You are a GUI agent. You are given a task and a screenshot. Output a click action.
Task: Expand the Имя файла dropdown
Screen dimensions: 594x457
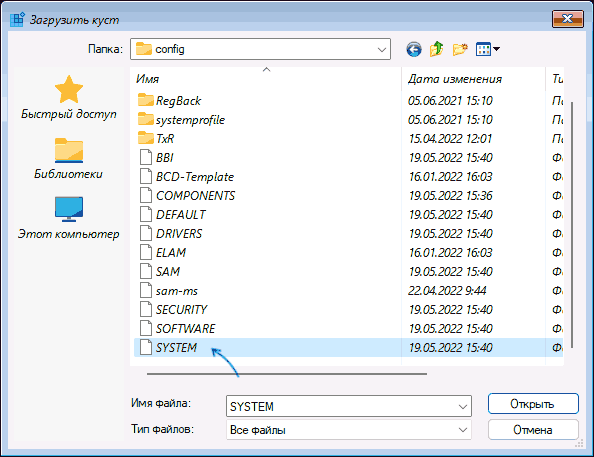click(463, 407)
